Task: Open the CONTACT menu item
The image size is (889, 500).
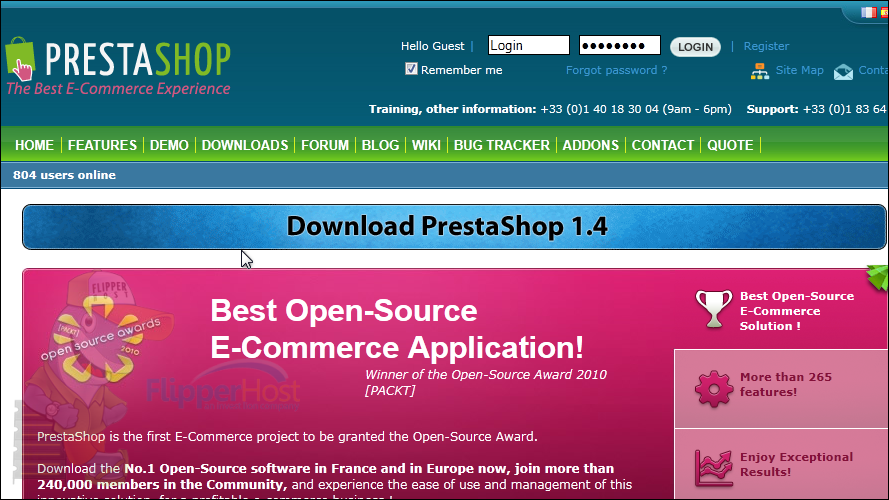Action: 663,145
